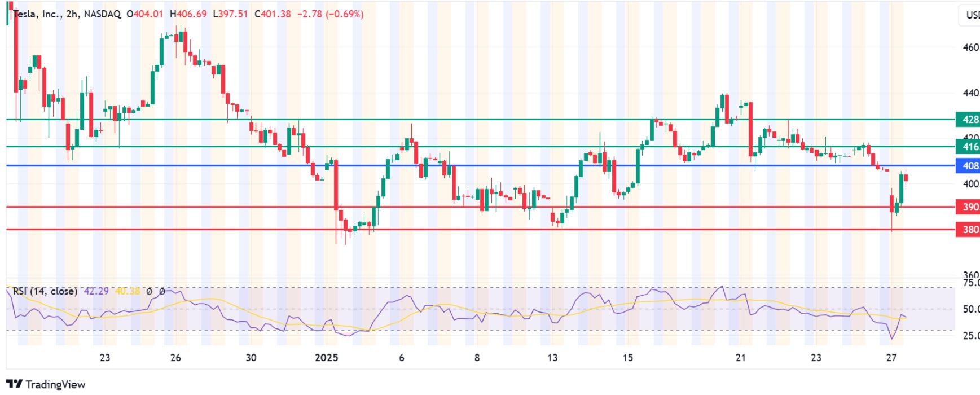This screenshot has height=395, width=980.
Task: Click the 13 date label on time axis
Action: (552, 358)
